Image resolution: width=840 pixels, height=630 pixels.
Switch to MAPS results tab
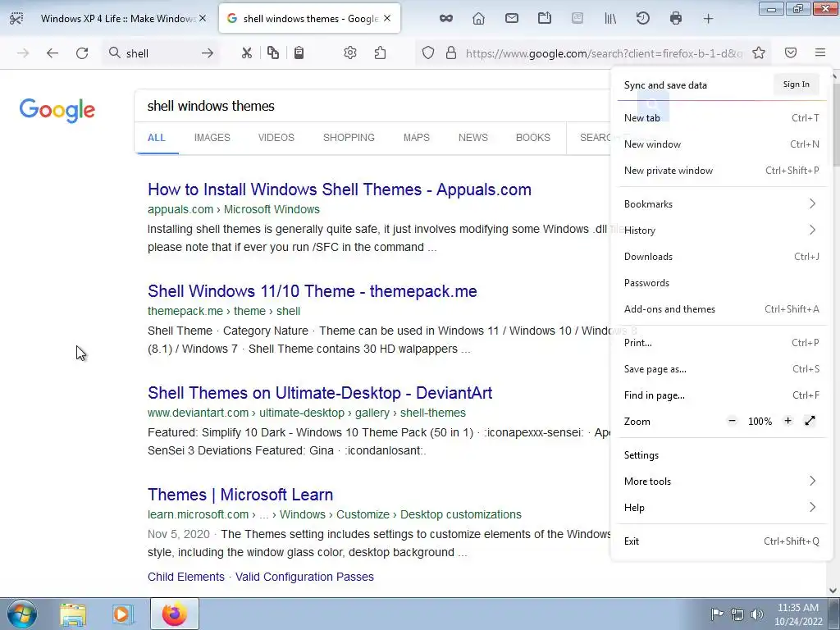click(x=416, y=138)
